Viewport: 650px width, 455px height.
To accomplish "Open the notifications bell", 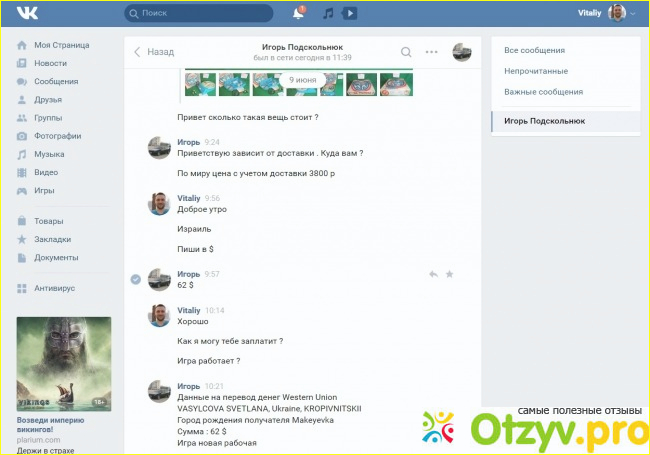I will pos(298,14).
